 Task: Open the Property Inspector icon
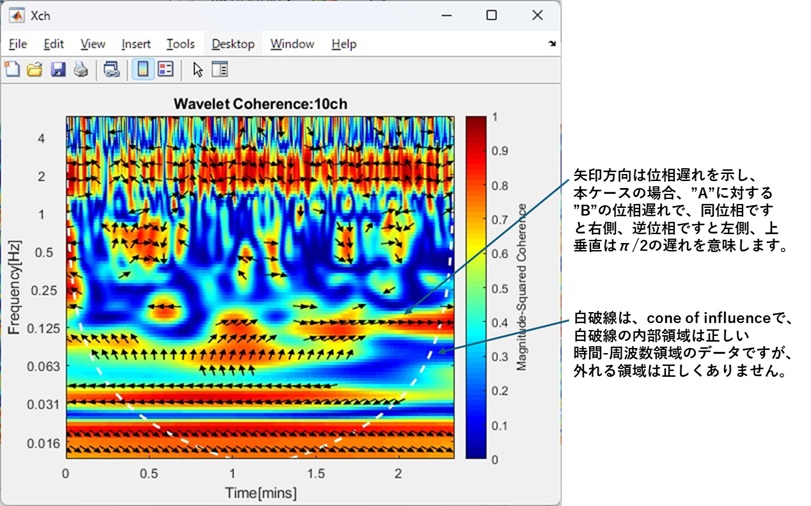coord(219,70)
